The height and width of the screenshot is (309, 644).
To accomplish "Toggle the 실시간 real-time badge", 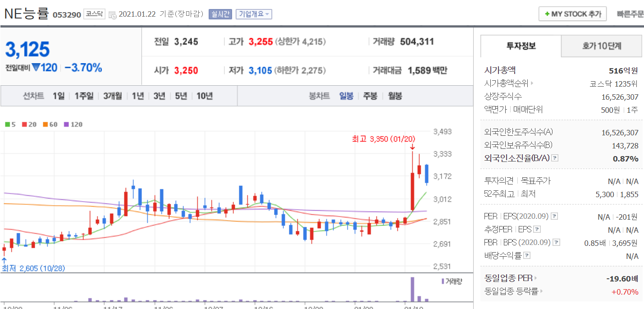I will pyautogui.click(x=220, y=14).
